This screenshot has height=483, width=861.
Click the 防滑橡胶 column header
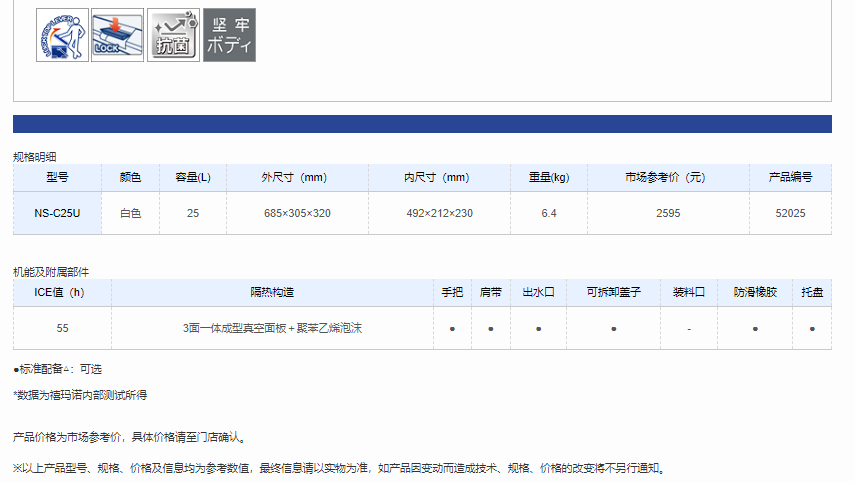[755, 293]
